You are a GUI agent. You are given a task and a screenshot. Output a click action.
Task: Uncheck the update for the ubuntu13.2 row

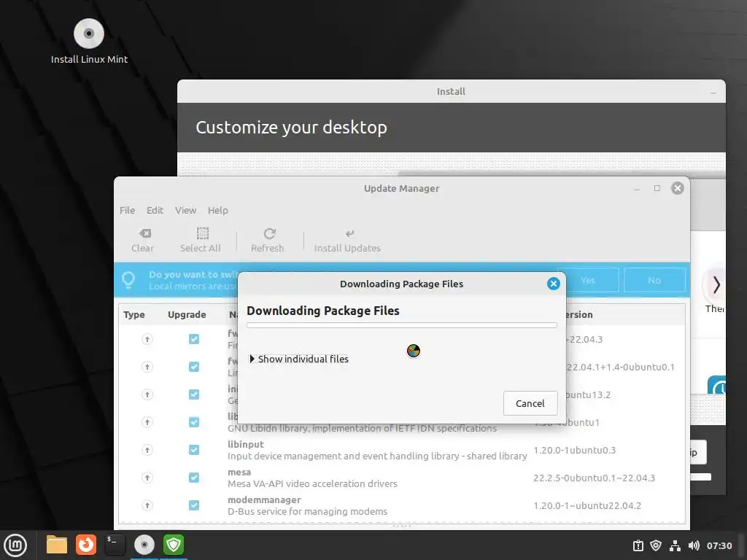point(194,394)
